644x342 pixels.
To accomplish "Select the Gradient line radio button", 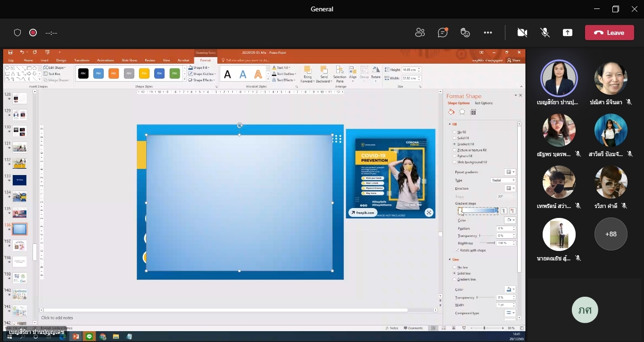I will click(x=454, y=279).
